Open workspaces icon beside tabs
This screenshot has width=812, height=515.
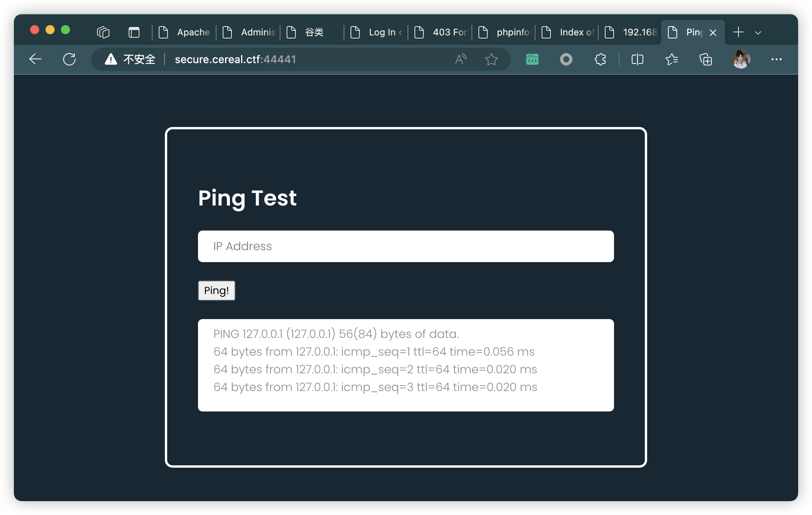click(x=103, y=32)
